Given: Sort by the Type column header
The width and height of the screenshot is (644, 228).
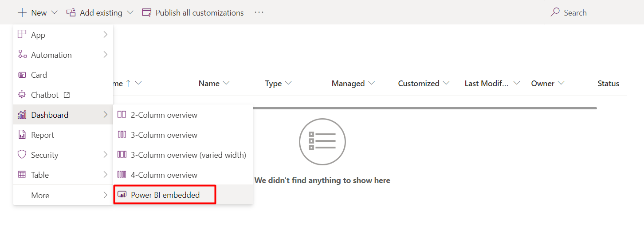Looking at the screenshot, I should pos(273,83).
